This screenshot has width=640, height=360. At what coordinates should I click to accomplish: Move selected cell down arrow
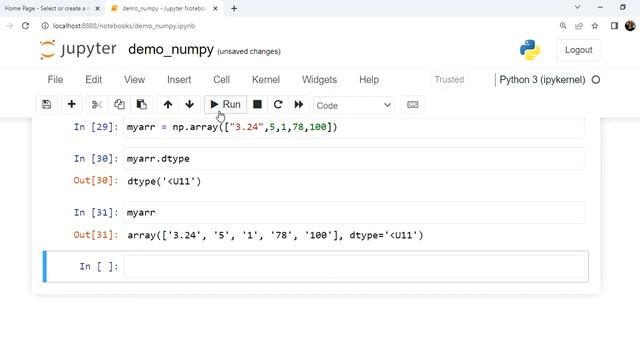click(189, 104)
